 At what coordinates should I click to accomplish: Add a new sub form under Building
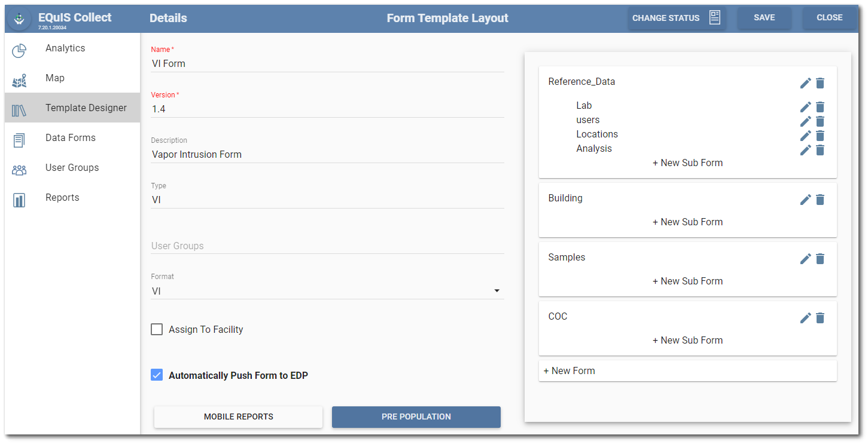point(687,222)
